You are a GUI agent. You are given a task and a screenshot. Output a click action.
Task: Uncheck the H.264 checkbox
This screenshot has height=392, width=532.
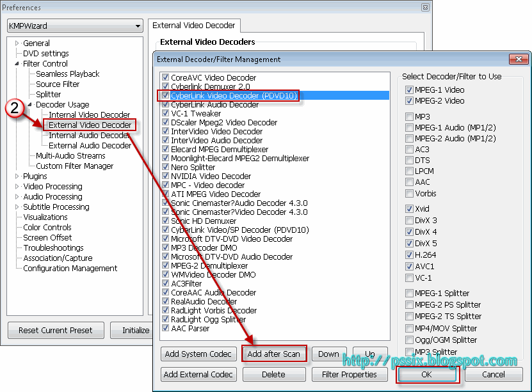409,255
